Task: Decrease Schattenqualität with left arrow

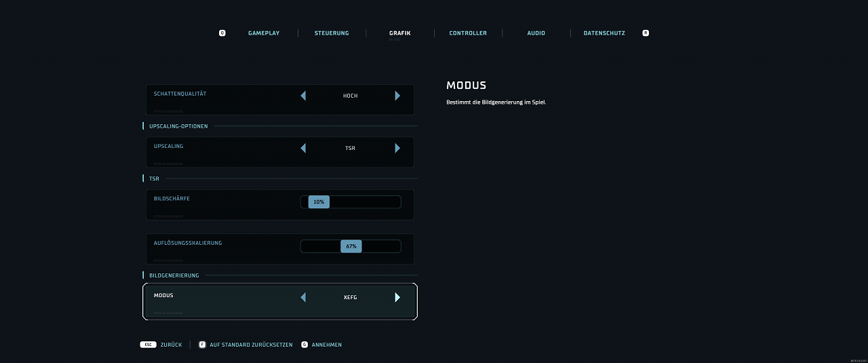Action: [303, 96]
